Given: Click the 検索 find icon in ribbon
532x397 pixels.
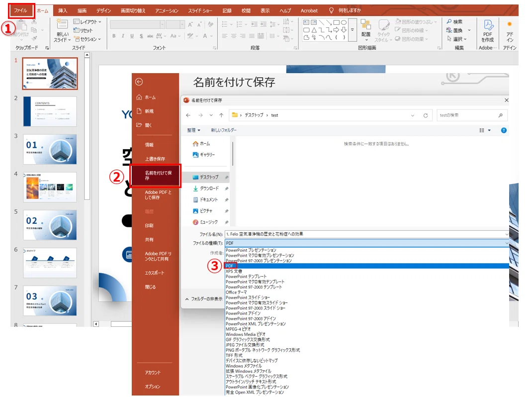Looking at the screenshot, I should pyautogui.click(x=449, y=21).
